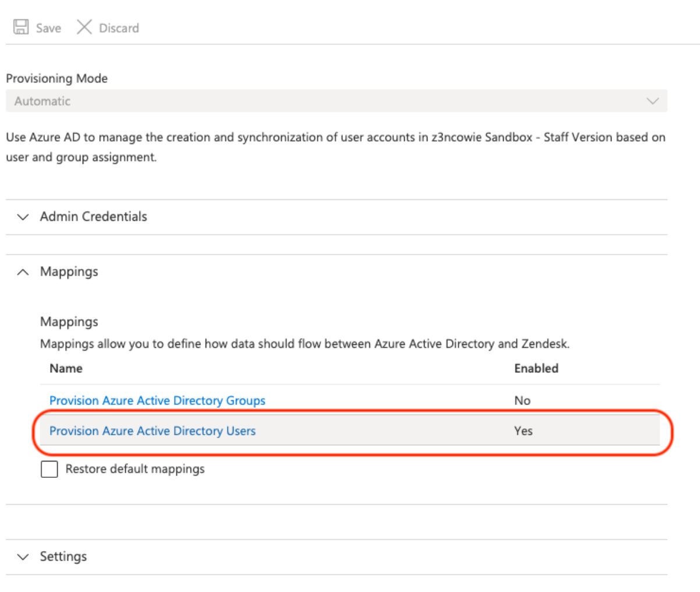Click the Save floppy disk icon

(x=21, y=27)
